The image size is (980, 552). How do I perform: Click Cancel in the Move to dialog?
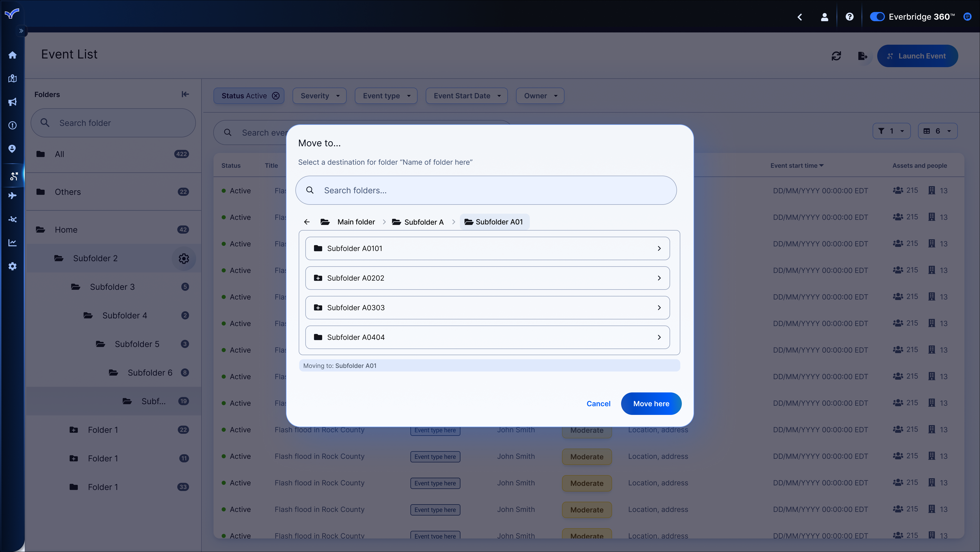598,403
